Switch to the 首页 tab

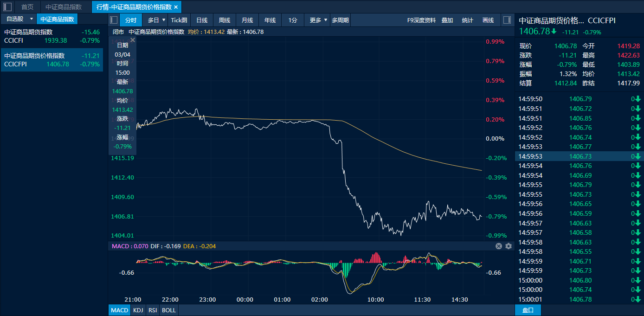click(27, 7)
